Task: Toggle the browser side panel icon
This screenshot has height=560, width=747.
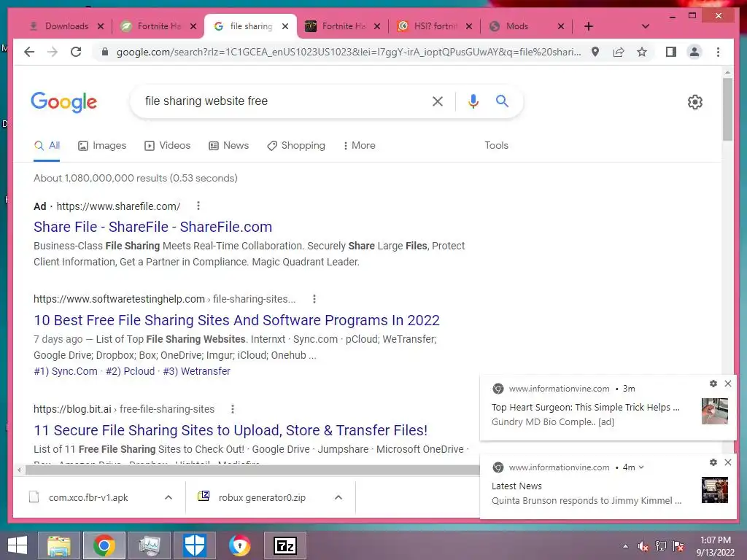Action: click(671, 52)
